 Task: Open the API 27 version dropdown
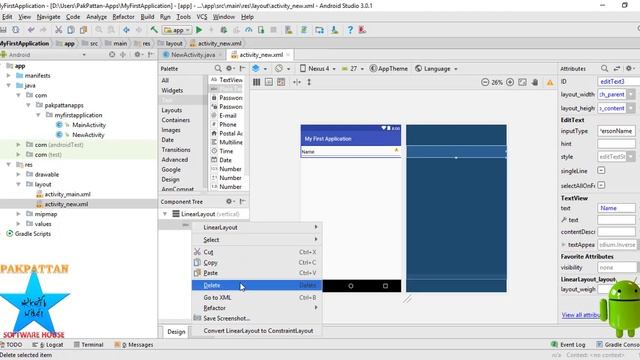[x=352, y=69]
